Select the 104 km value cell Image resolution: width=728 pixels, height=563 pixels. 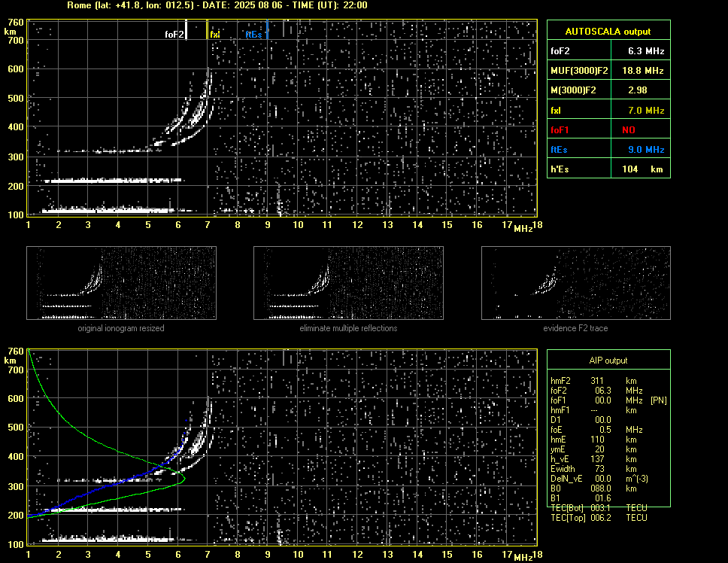[641, 169]
